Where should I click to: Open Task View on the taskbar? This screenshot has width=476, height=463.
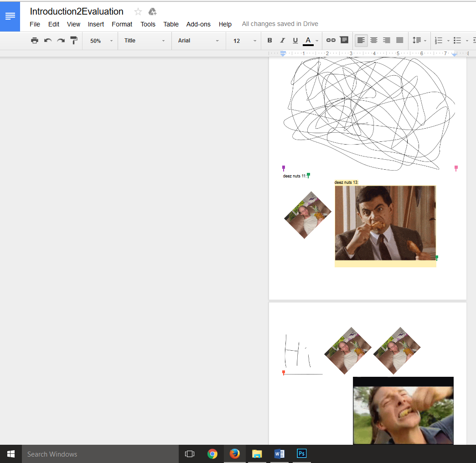pos(190,454)
